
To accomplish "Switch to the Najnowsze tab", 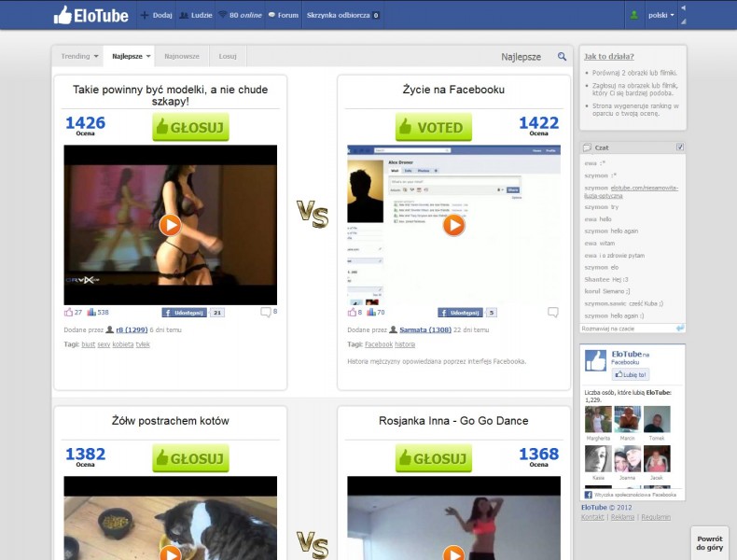I will point(182,56).
